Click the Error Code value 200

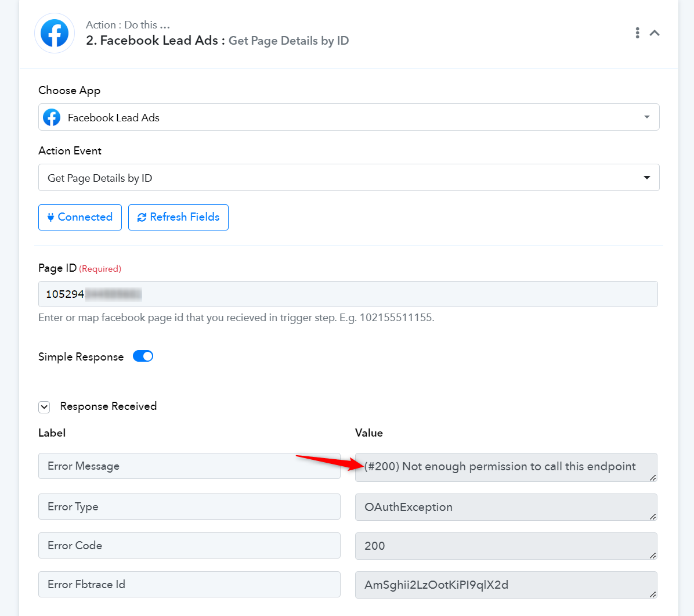coord(506,546)
